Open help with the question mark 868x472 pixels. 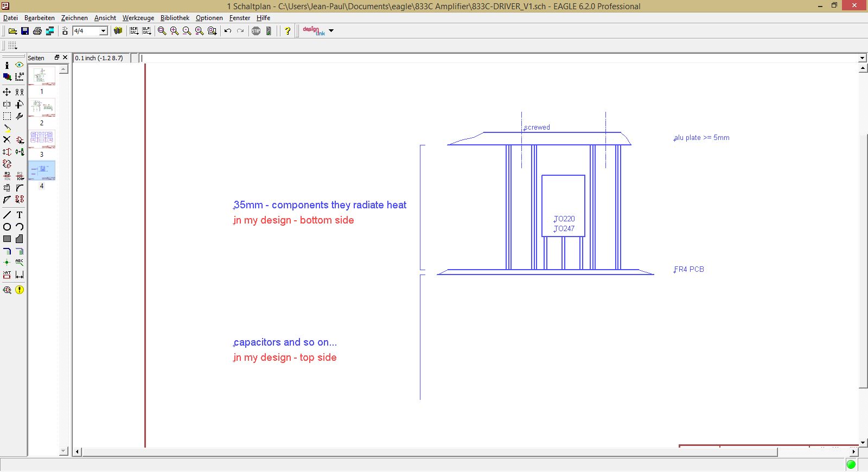[x=288, y=31]
